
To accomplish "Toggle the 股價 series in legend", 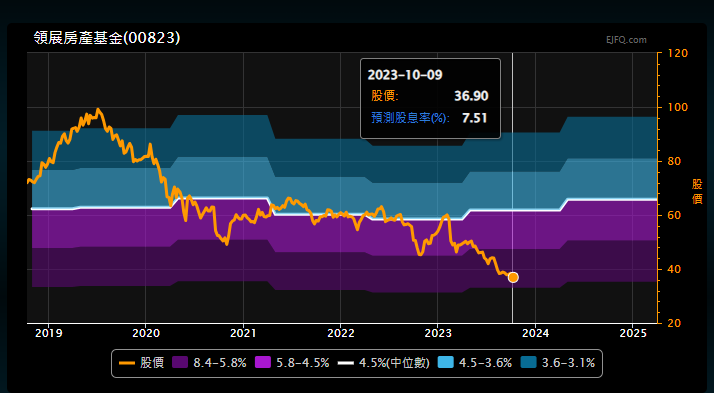I will pyautogui.click(x=141, y=363).
